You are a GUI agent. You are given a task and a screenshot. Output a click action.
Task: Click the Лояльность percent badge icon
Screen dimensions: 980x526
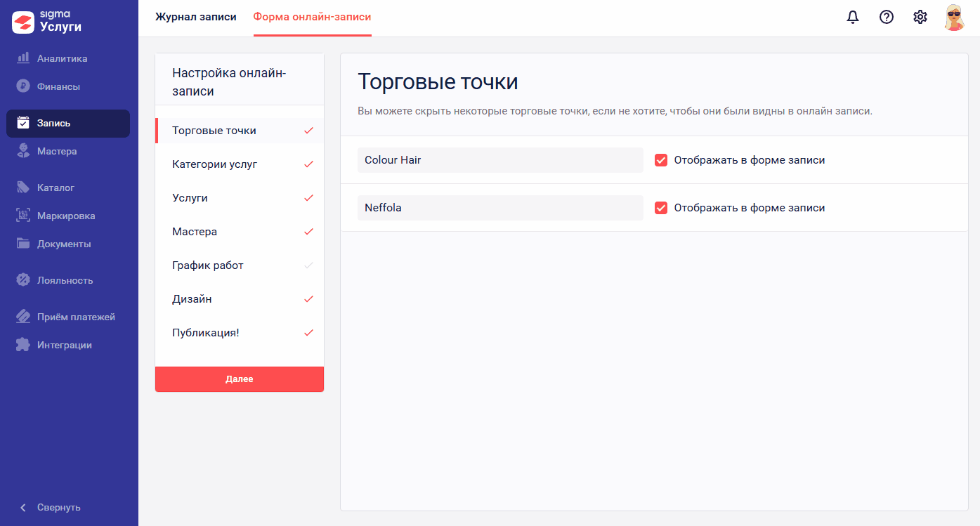coord(23,280)
